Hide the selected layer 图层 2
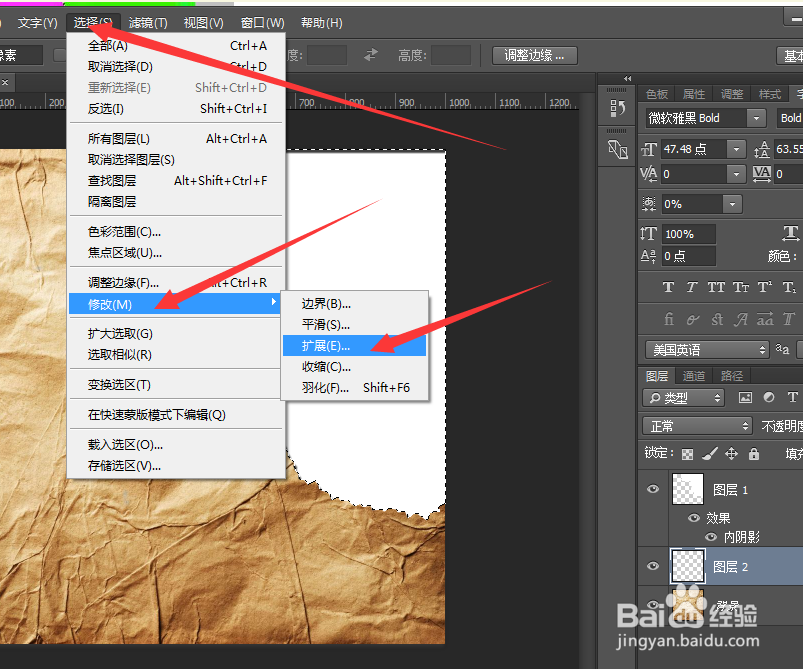The image size is (803, 669). coord(653,566)
